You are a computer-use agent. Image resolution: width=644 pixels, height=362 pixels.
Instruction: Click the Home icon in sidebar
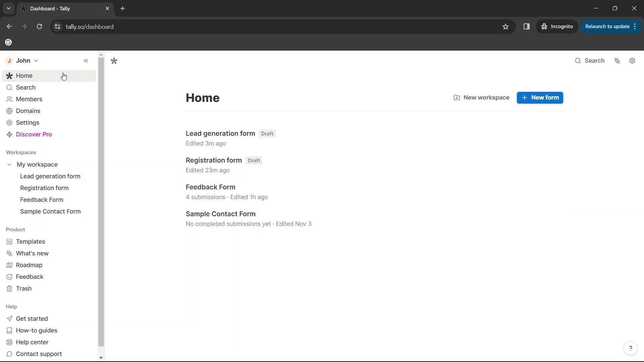coord(10,75)
